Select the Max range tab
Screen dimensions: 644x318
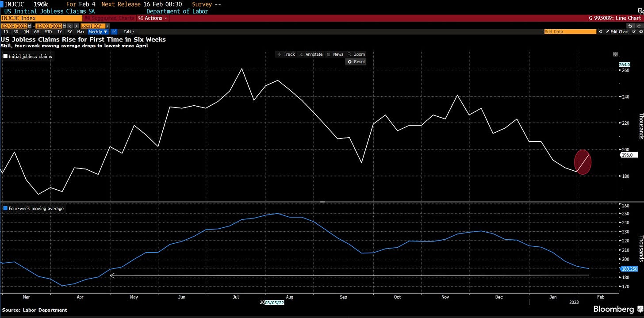click(81, 32)
